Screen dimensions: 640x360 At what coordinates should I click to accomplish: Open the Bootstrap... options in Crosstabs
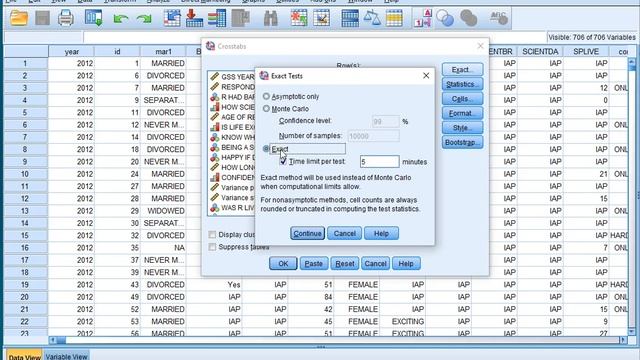click(462, 142)
